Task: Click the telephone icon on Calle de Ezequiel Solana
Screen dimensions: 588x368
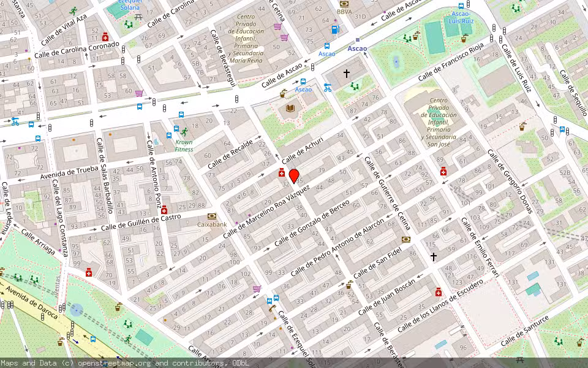Action: (272, 309)
